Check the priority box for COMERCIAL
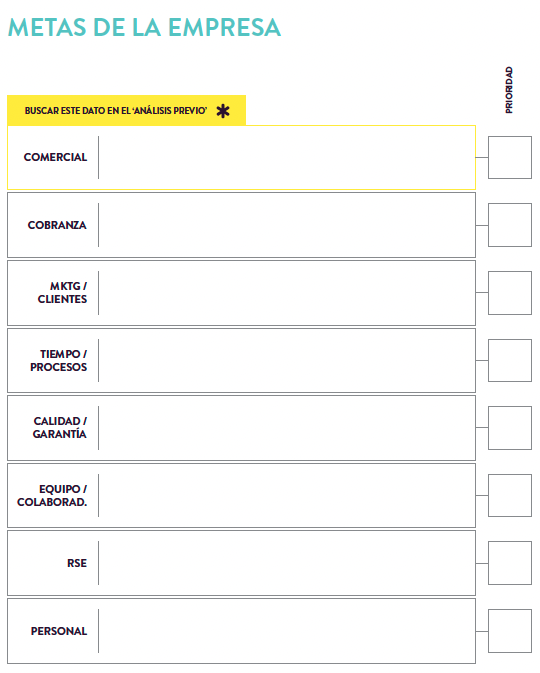Image resolution: width=540 pixels, height=673 pixels. (510, 158)
